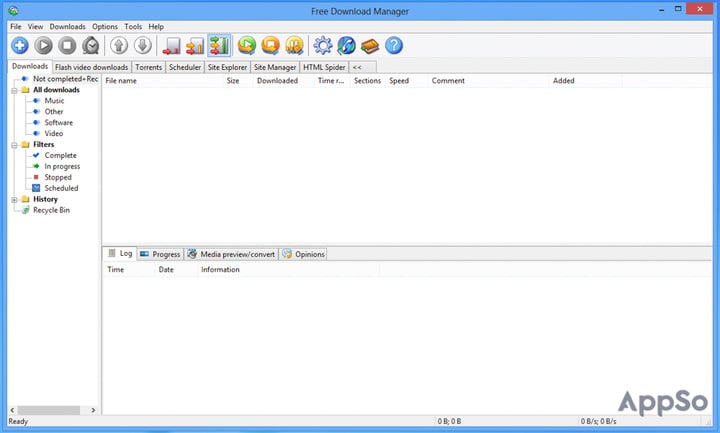The height and width of the screenshot is (433, 720).
Task: Select the highlighted traffic usage mode icon
Action: (220, 45)
